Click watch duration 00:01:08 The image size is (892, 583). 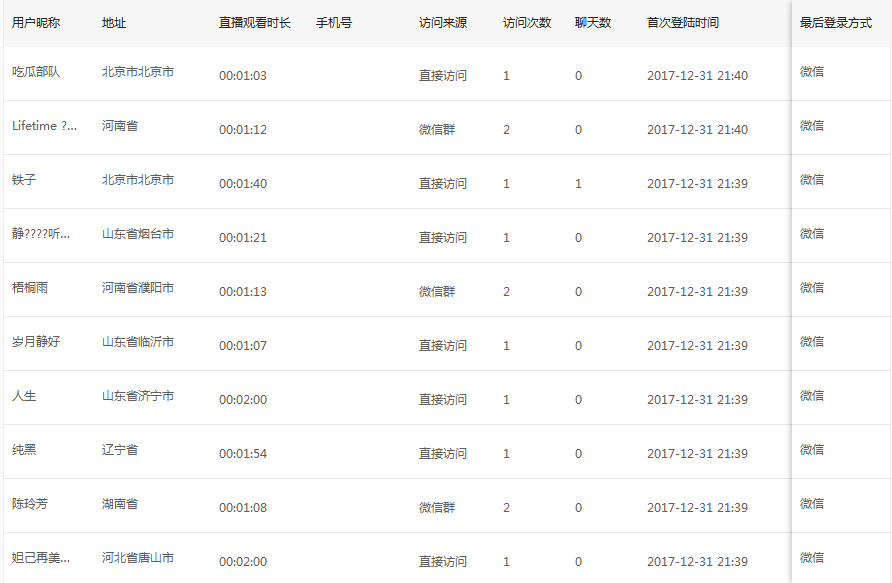click(x=243, y=508)
